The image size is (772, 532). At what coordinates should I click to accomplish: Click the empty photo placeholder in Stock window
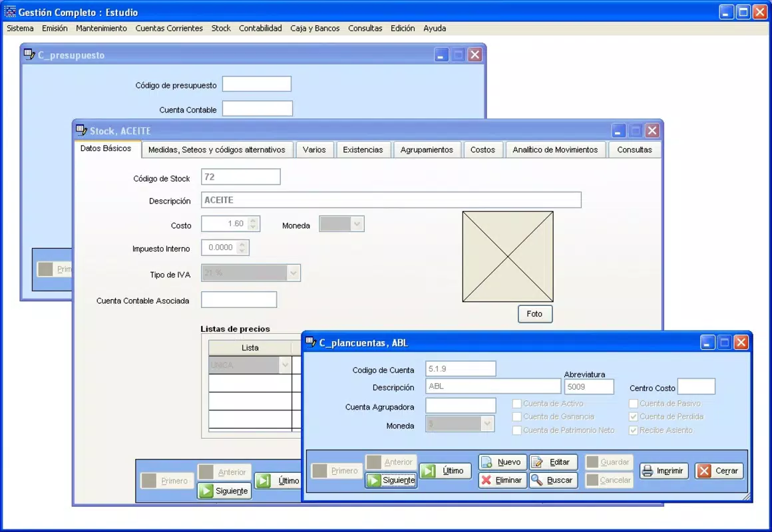tap(508, 257)
